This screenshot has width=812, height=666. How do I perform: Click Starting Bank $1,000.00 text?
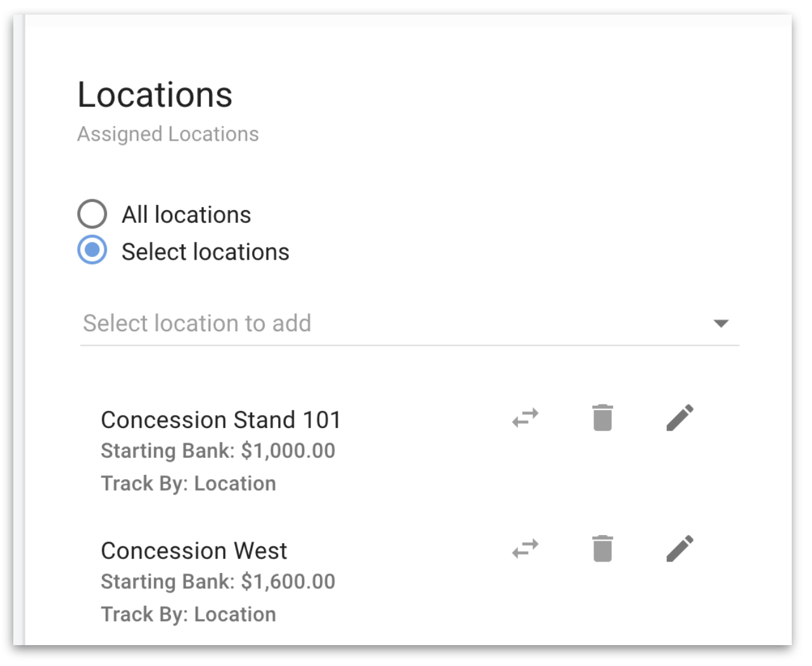218,451
